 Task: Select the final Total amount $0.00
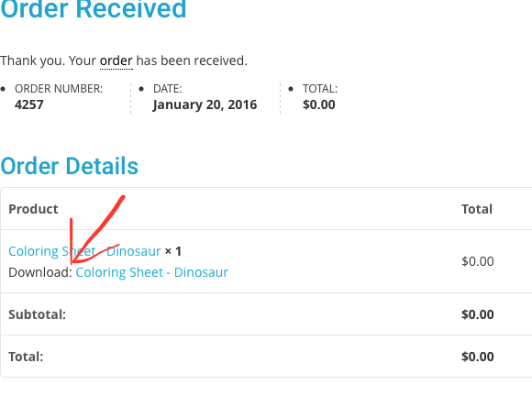[478, 357]
